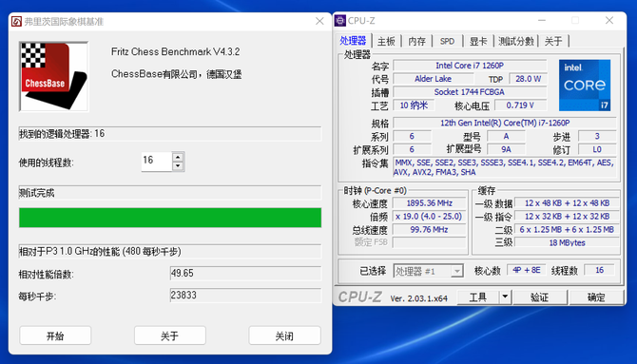This screenshot has width=637, height=364.
Task: Click the Fritz Chess Benchmark title bar icon
Action: coord(17,21)
